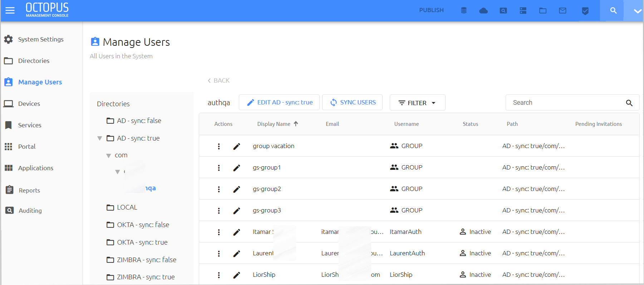The width and height of the screenshot is (644, 285).
Task: Click the 'group vacation' display name
Action: click(x=274, y=146)
